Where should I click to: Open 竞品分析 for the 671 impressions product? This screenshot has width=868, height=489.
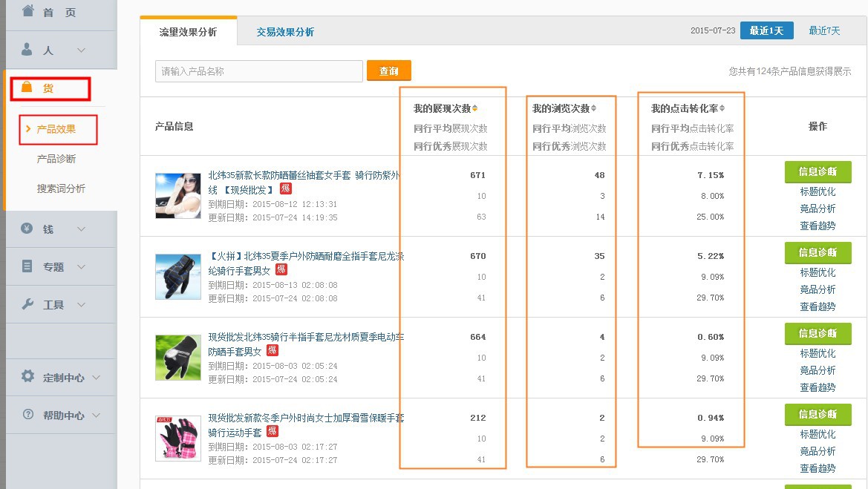tap(818, 209)
